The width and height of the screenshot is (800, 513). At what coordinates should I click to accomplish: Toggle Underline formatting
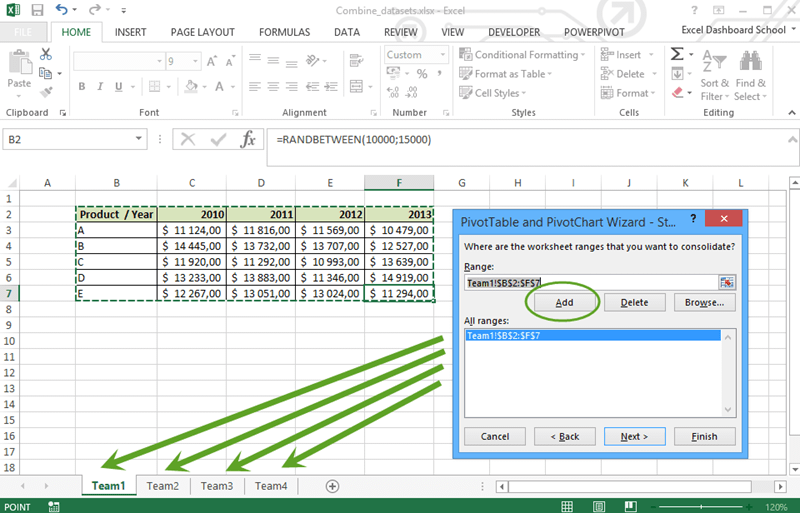click(118, 86)
